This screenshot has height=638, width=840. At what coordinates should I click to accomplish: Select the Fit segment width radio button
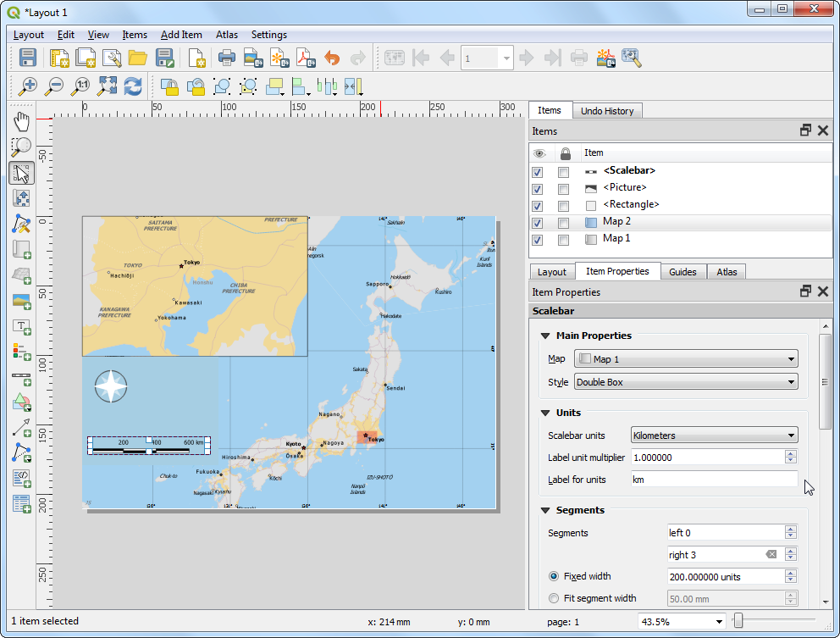pos(554,598)
